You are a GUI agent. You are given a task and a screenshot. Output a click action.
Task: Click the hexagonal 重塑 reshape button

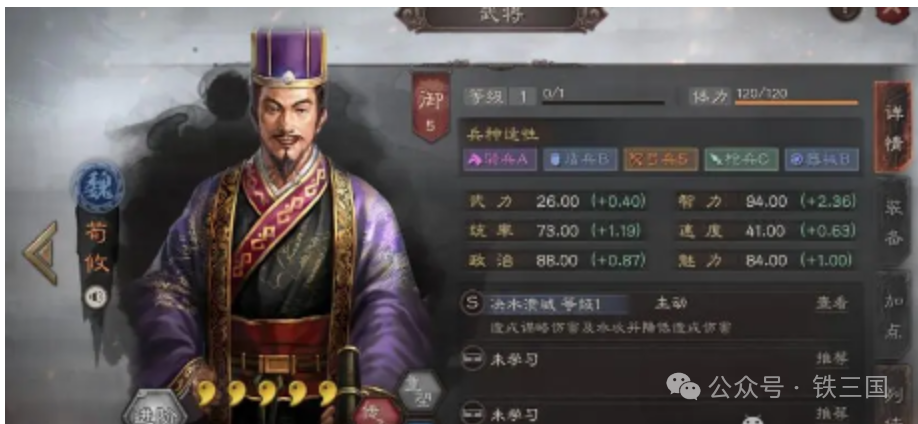point(419,388)
